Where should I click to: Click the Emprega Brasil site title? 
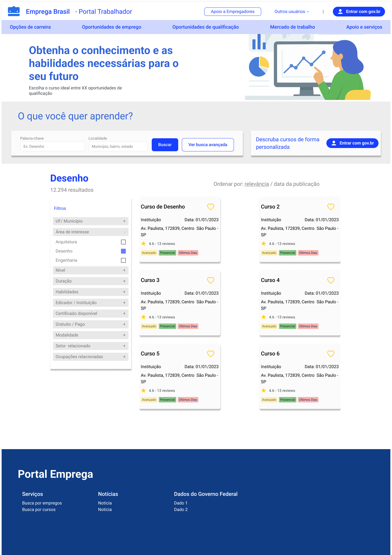coord(48,12)
